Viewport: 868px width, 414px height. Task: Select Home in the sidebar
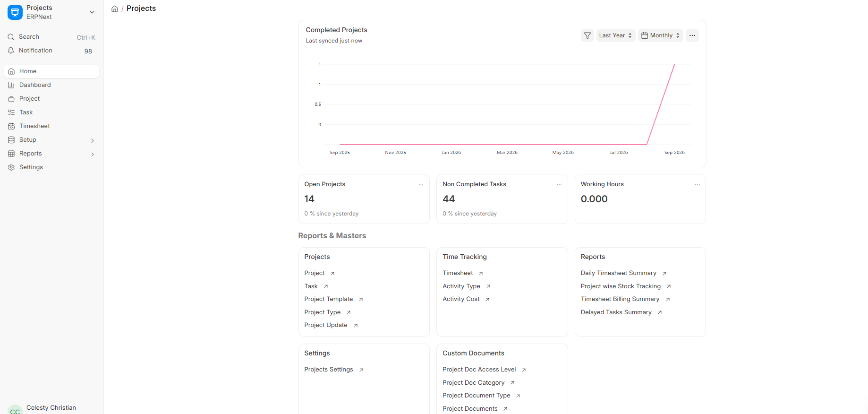[51, 71]
